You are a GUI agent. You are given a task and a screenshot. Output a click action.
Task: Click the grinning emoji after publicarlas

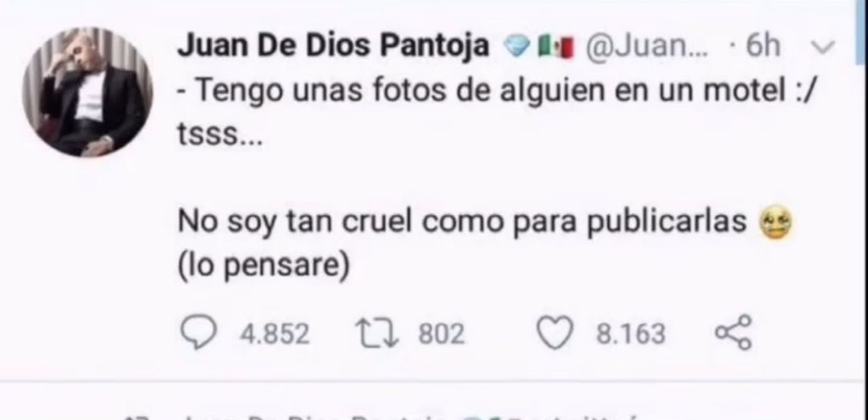coord(776,223)
